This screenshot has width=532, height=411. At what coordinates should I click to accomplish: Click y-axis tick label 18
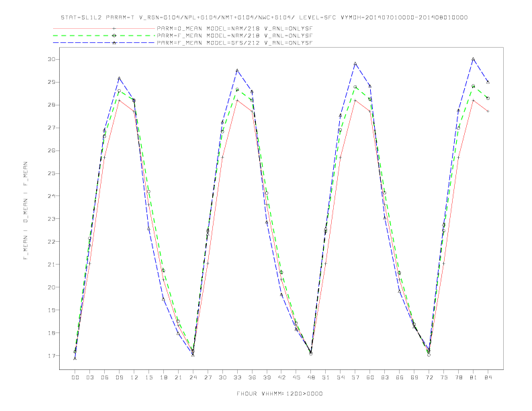click(x=52, y=332)
